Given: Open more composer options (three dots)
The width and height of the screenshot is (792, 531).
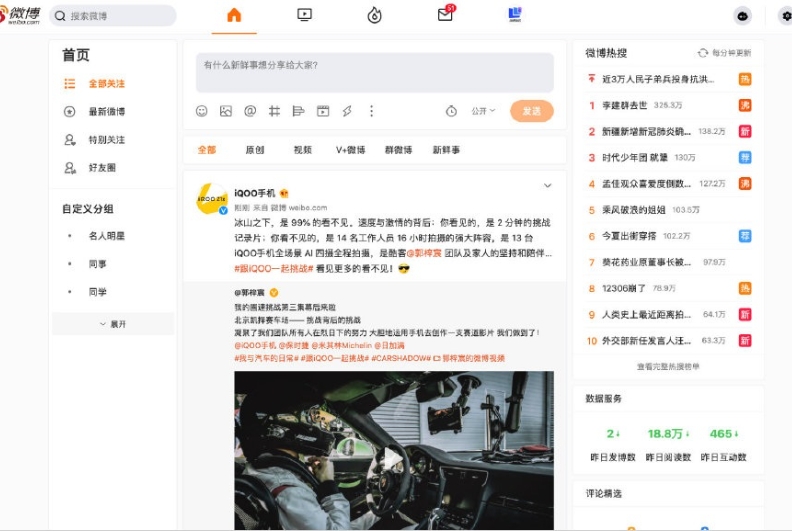Looking at the screenshot, I should [371, 111].
